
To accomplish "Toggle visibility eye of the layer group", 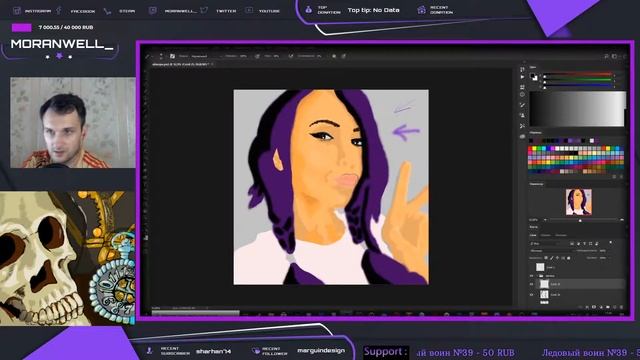I will point(531,276).
